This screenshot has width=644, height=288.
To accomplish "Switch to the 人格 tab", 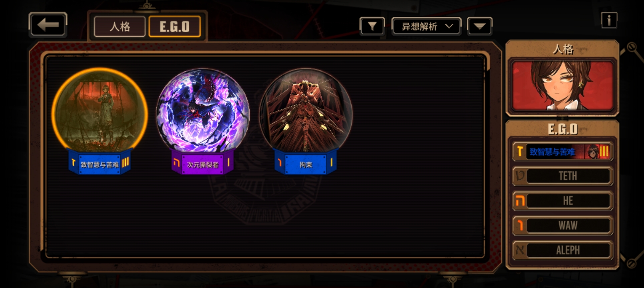I will (x=119, y=27).
